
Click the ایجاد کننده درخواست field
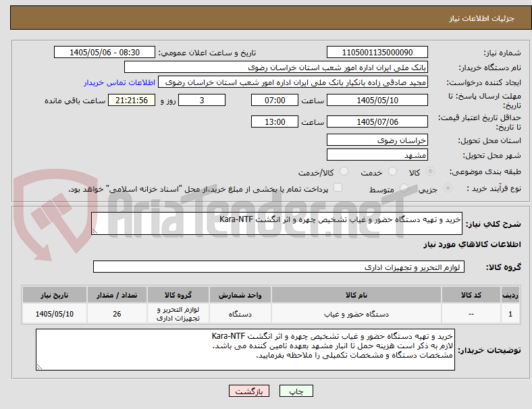293,82
